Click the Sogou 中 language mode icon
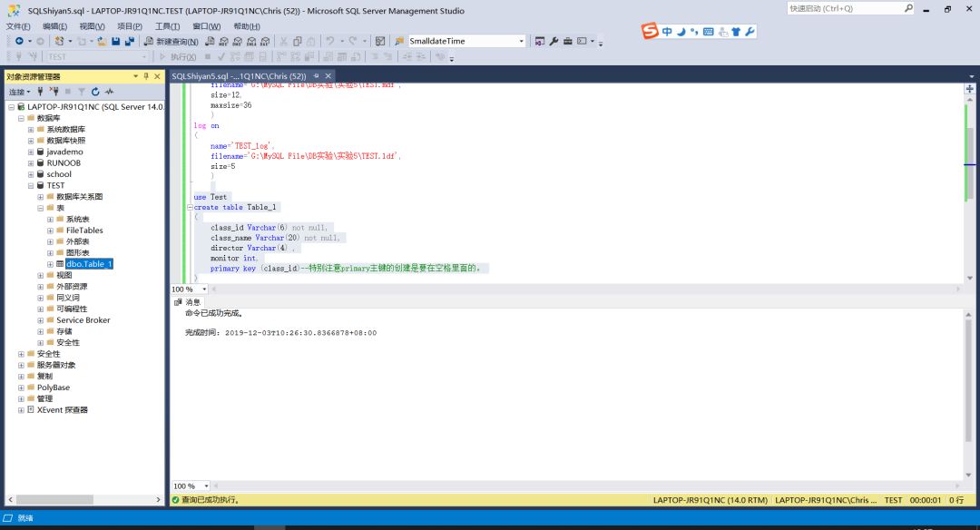This screenshot has width=980, height=530. pyautogui.click(x=667, y=31)
